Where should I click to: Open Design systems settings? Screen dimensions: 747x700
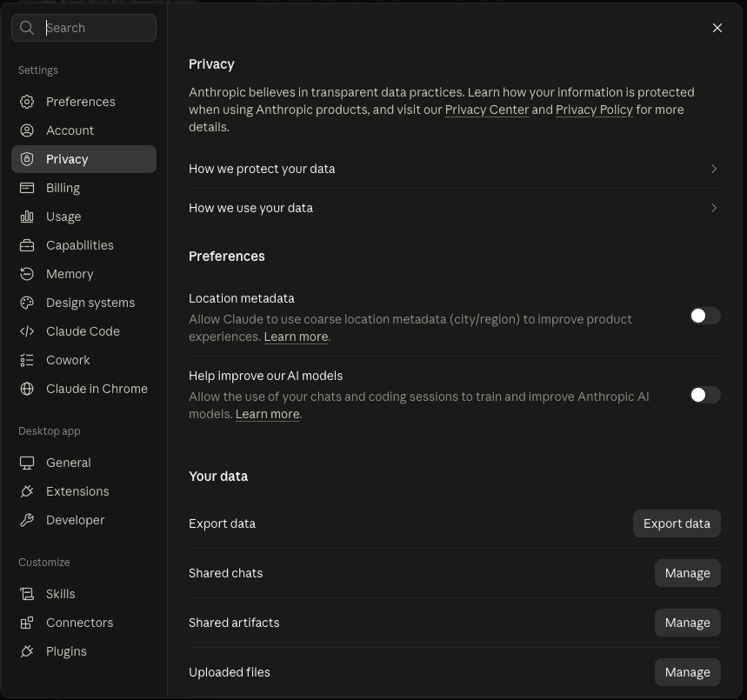83,303
